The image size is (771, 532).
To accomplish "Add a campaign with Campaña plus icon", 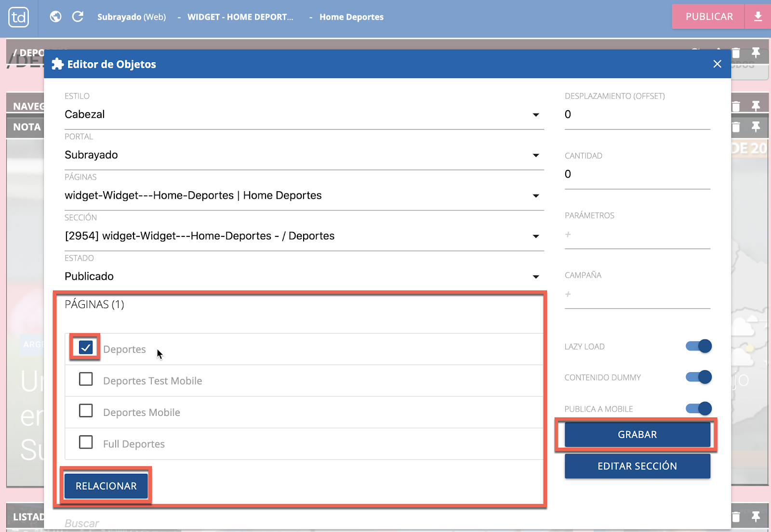I will [568, 294].
